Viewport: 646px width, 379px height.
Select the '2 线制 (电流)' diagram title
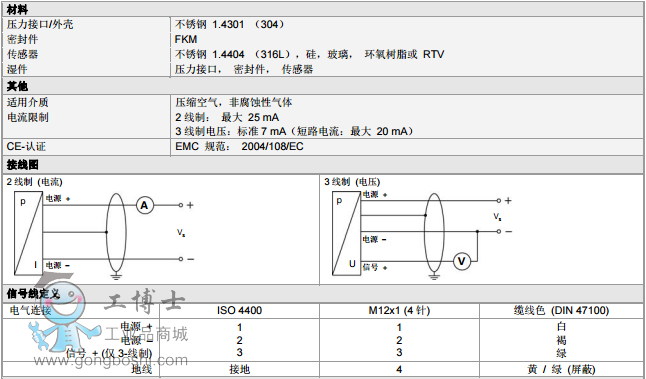35,182
